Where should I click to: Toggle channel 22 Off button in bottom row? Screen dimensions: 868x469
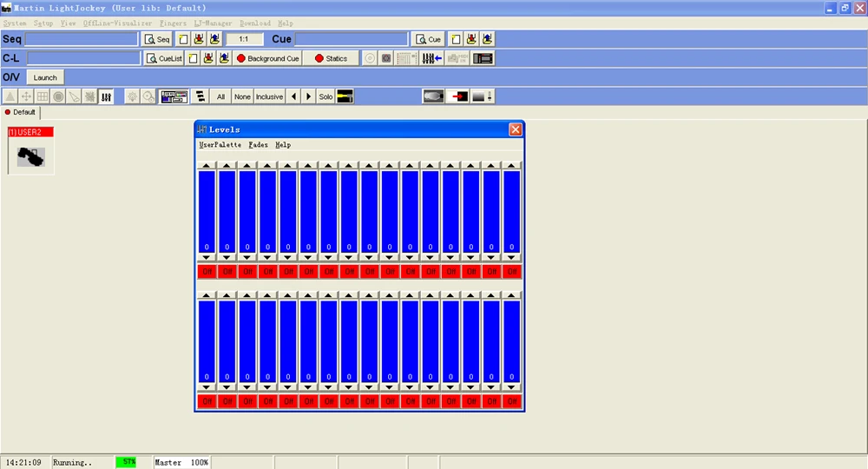click(309, 401)
